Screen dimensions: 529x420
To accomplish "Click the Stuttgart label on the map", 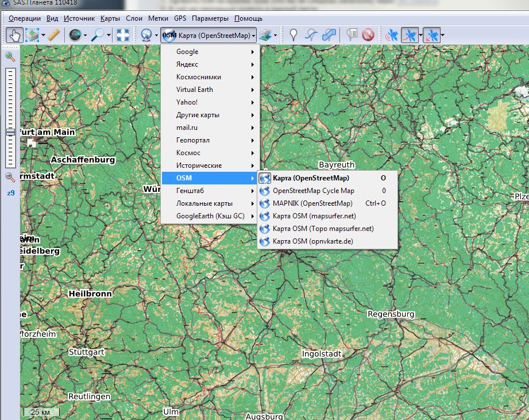I will [x=86, y=352].
